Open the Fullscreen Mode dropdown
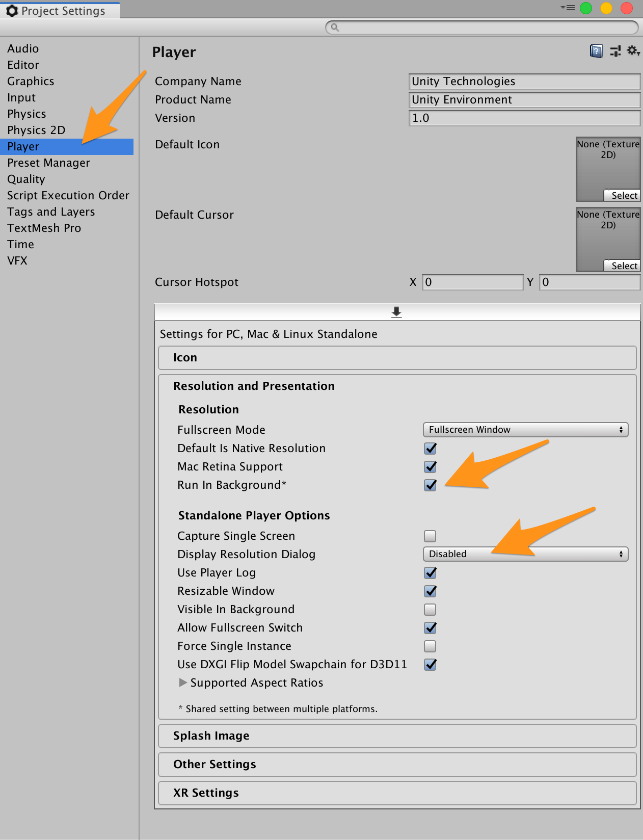643x840 pixels. tap(525, 430)
